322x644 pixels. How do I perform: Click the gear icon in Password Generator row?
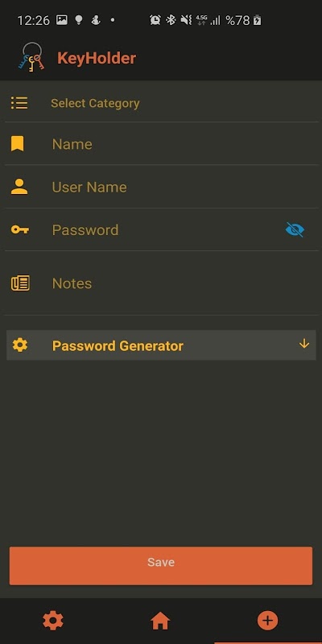coord(19,345)
